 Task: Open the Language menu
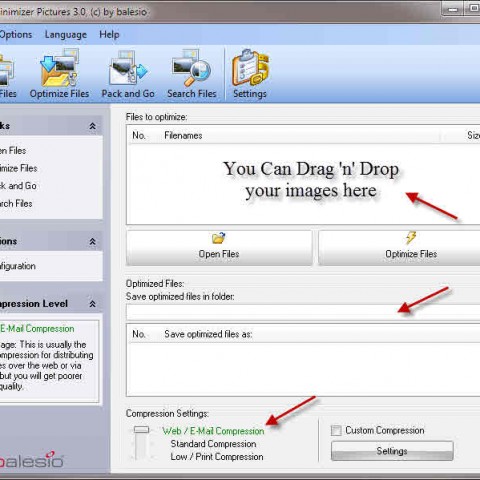click(x=66, y=35)
